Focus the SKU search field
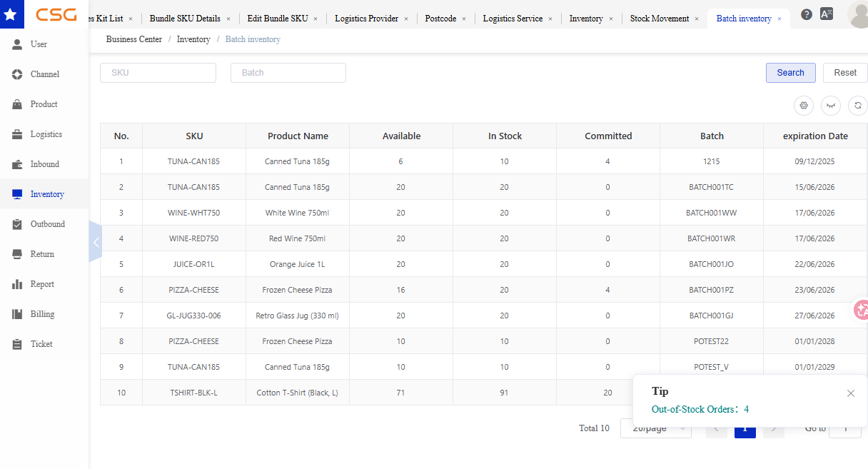 pyautogui.click(x=158, y=73)
